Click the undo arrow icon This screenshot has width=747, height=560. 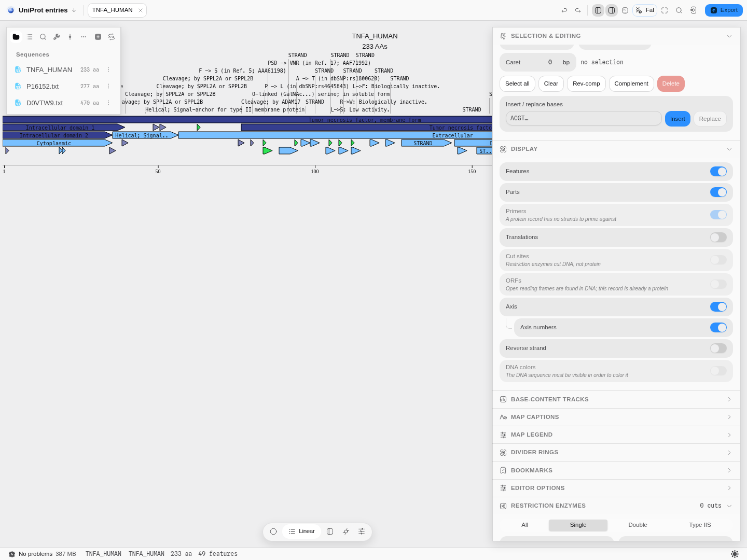[564, 10]
